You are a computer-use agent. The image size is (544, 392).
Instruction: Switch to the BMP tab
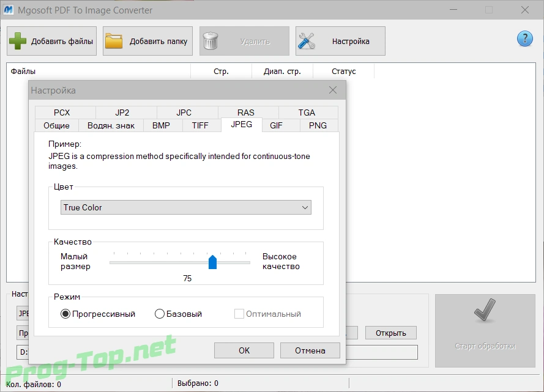click(x=161, y=125)
